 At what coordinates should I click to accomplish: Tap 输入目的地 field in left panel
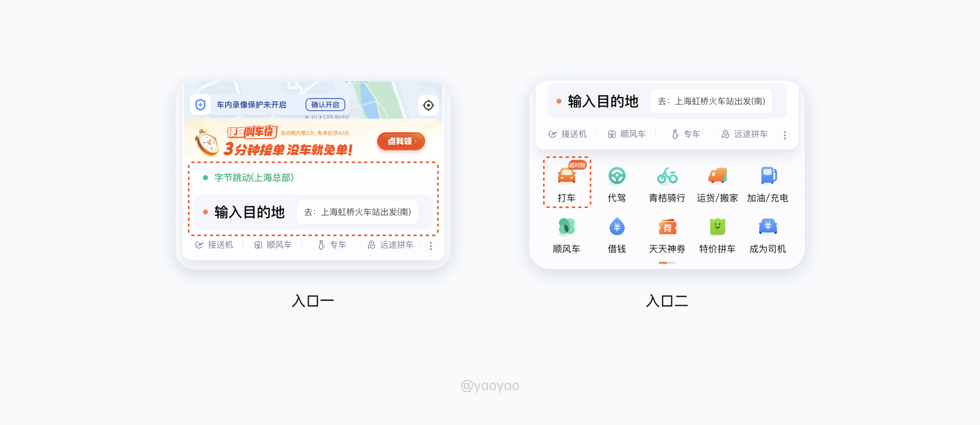[x=313, y=212]
